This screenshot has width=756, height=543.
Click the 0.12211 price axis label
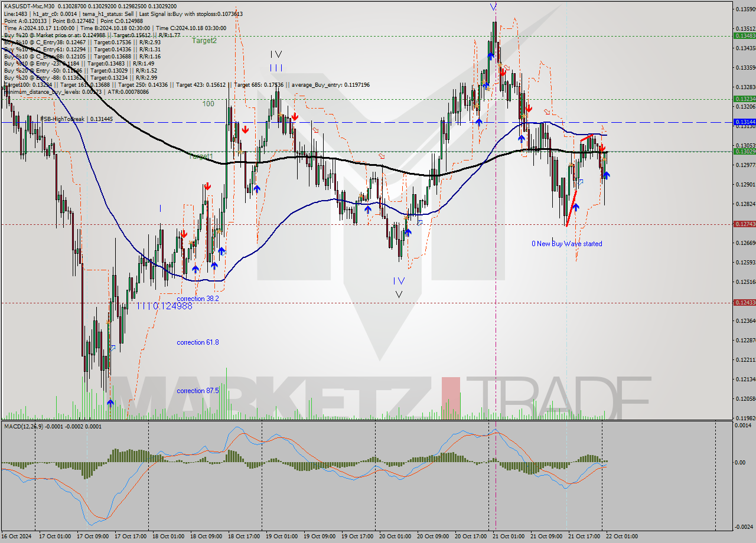click(745, 359)
